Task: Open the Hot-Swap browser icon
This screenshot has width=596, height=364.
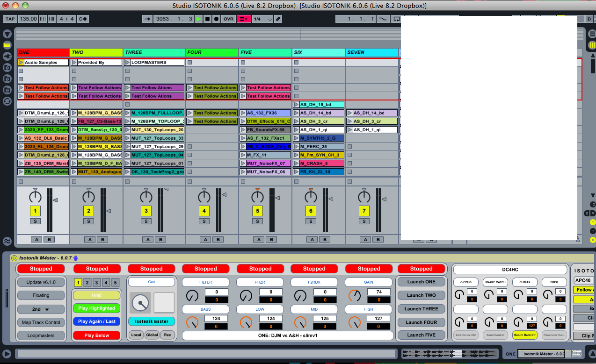Action: pos(7,101)
